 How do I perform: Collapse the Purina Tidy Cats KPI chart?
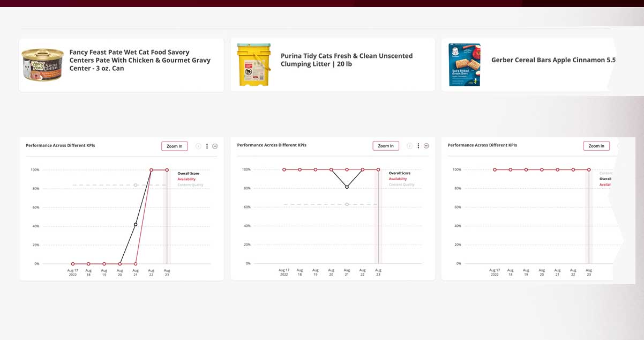tap(426, 146)
